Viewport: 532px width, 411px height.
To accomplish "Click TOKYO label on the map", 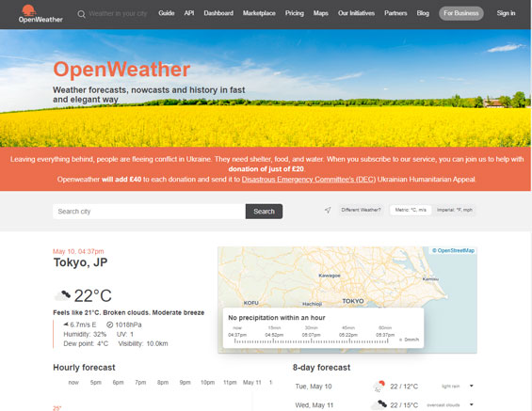I will [353, 301].
